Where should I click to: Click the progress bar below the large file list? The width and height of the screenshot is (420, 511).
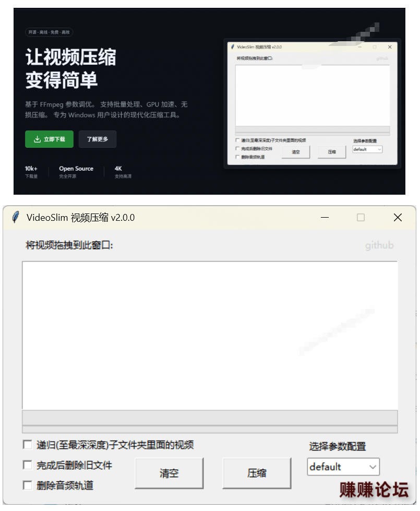coord(210,418)
